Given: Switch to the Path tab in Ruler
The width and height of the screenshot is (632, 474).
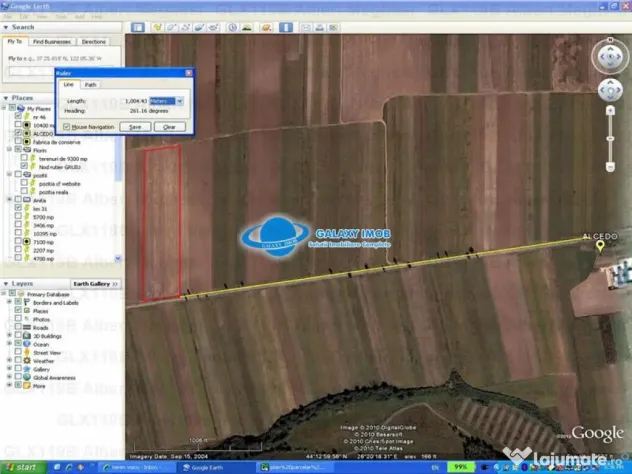Looking at the screenshot, I should 91,85.
